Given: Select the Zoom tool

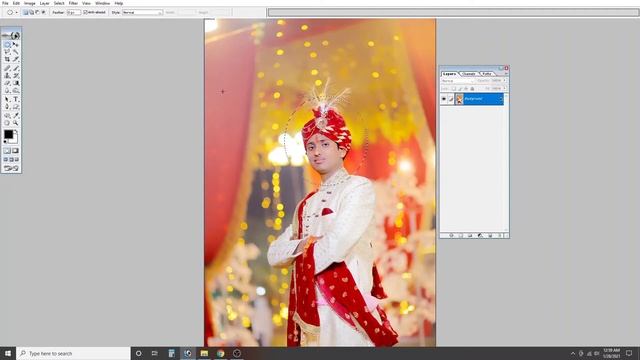Looking at the screenshot, I should pyautogui.click(x=16, y=123).
